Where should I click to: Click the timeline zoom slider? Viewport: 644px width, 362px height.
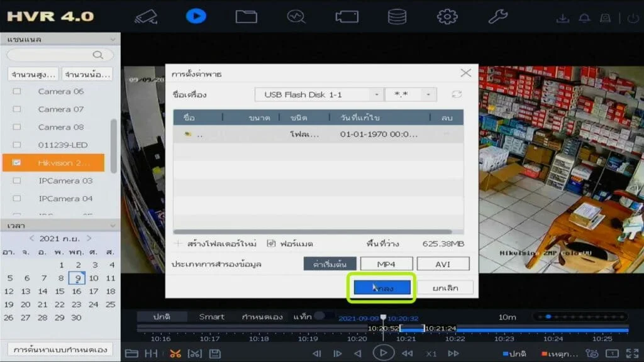(580, 317)
